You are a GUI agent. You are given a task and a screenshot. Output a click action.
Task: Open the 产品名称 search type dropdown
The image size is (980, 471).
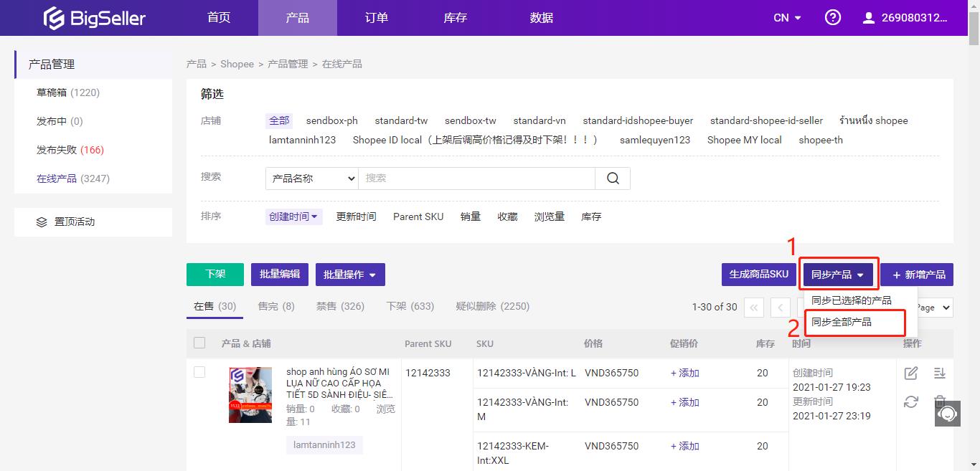click(312, 179)
